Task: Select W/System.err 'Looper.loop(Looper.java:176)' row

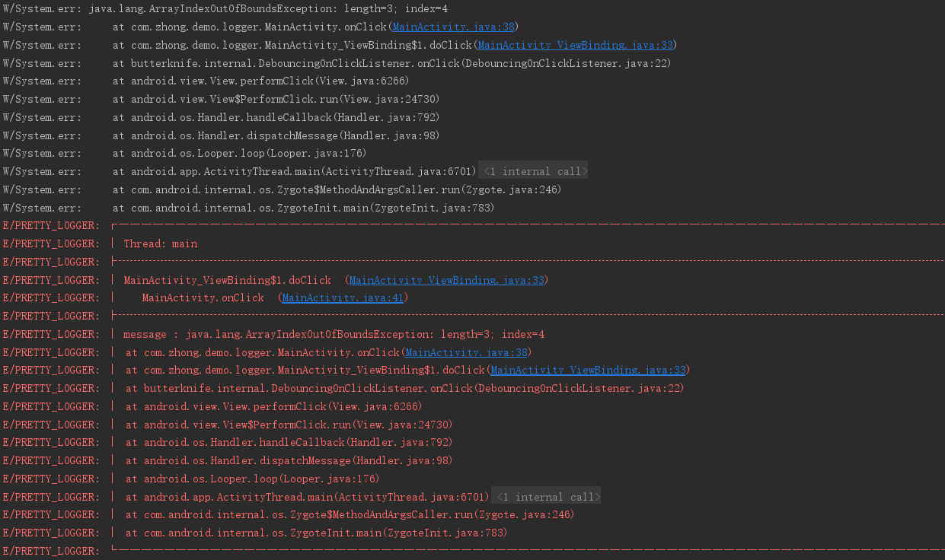Action: (185, 153)
